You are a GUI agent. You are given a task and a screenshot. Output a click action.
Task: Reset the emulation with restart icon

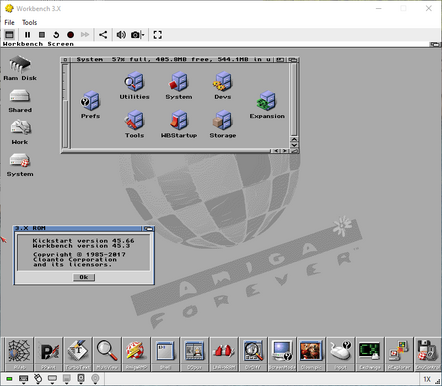point(56,35)
